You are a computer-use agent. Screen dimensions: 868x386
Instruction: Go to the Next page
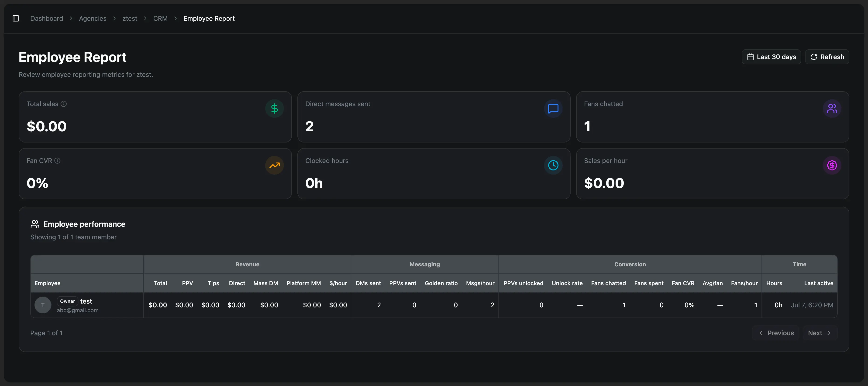click(x=820, y=333)
